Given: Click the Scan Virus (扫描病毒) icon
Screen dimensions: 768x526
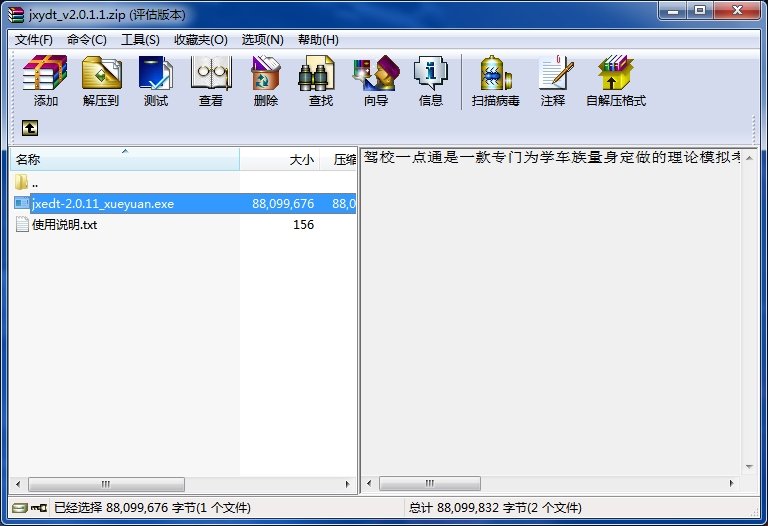Looking at the screenshot, I should pos(496,80).
